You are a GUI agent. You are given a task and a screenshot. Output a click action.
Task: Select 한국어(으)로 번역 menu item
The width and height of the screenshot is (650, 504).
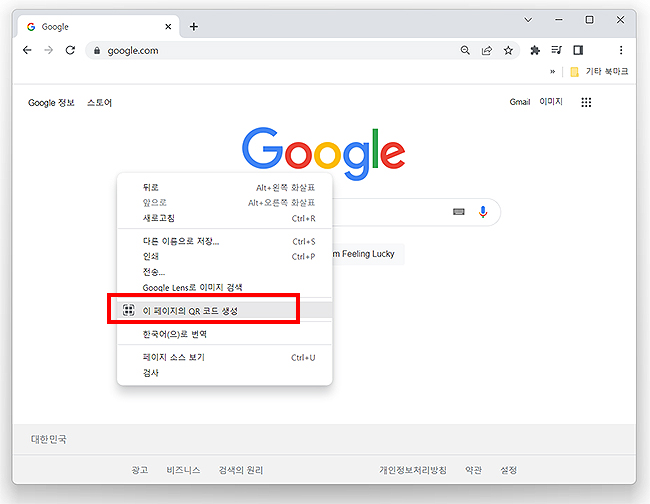coord(224,334)
